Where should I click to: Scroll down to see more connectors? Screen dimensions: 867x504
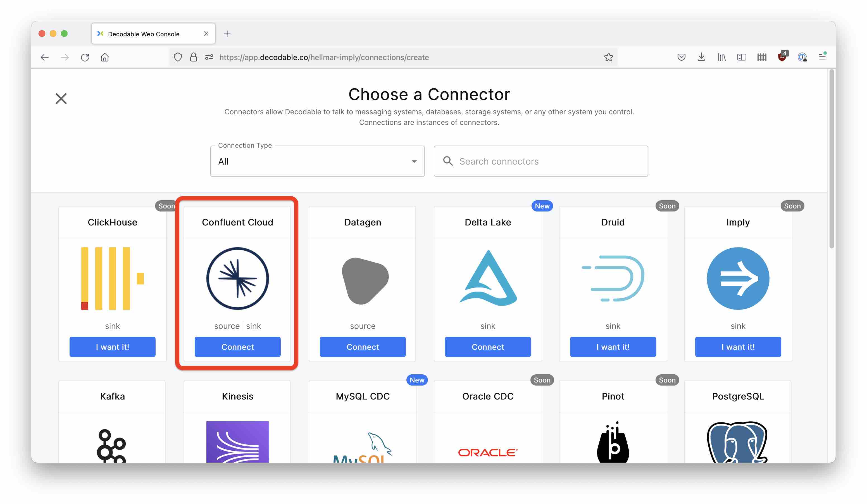pyautogui.click(x=829, y=360)
